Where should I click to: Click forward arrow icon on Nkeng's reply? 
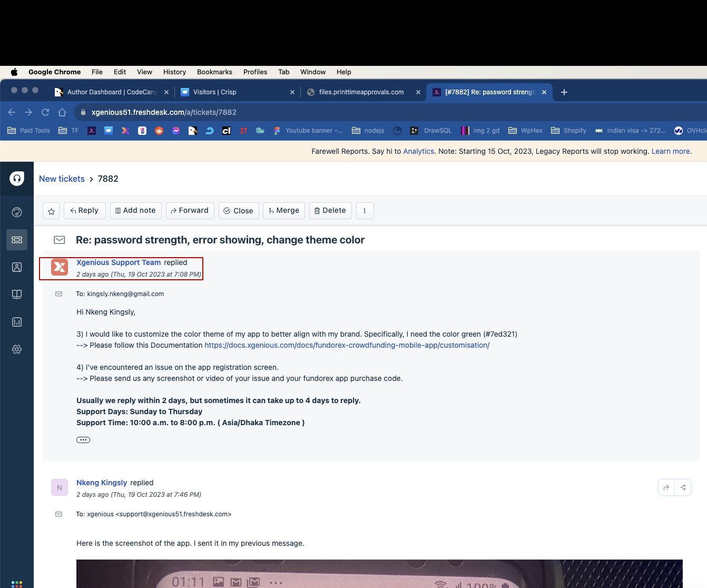point(666,487)
